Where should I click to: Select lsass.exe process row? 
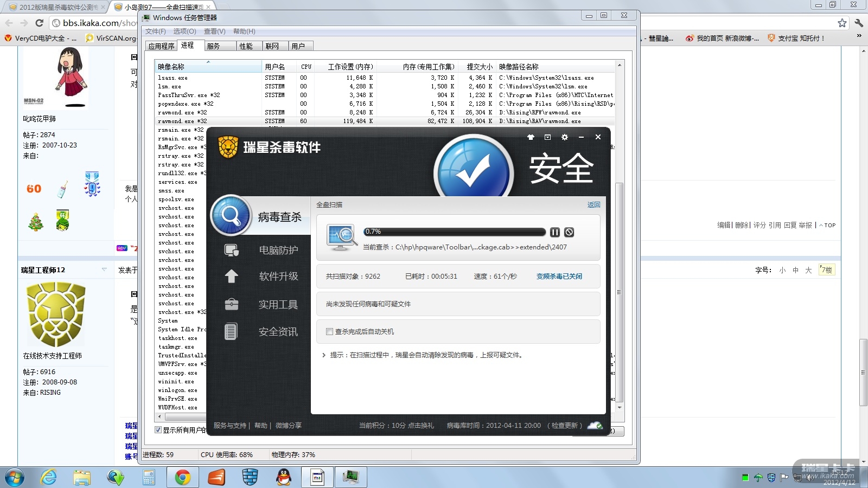click(385, 78)
